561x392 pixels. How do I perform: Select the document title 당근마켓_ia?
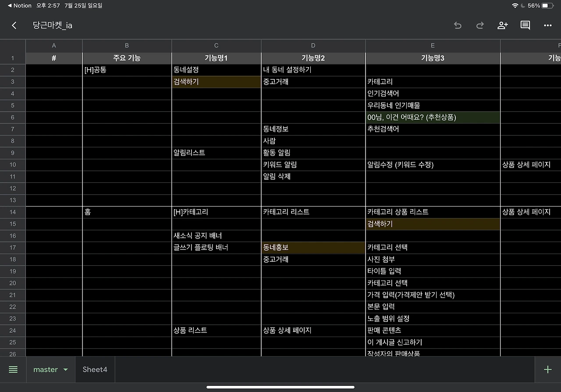[53, 25]
